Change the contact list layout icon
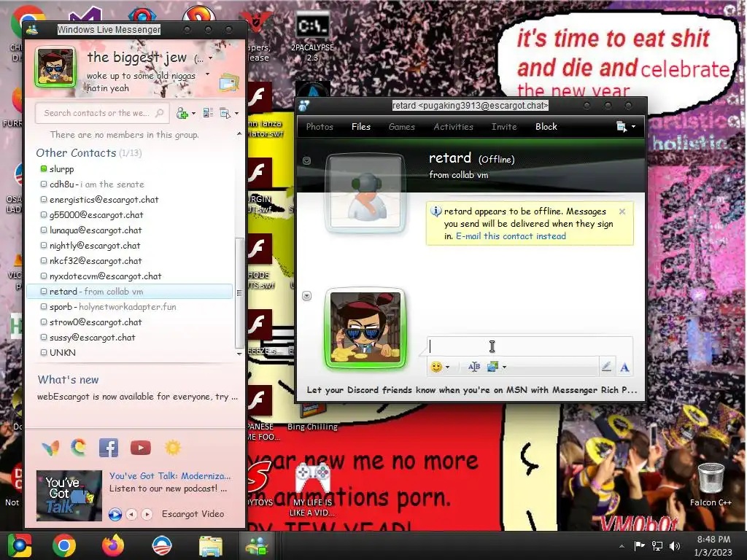Viewport: 747px width, 560px height. [x=208, y=113]
